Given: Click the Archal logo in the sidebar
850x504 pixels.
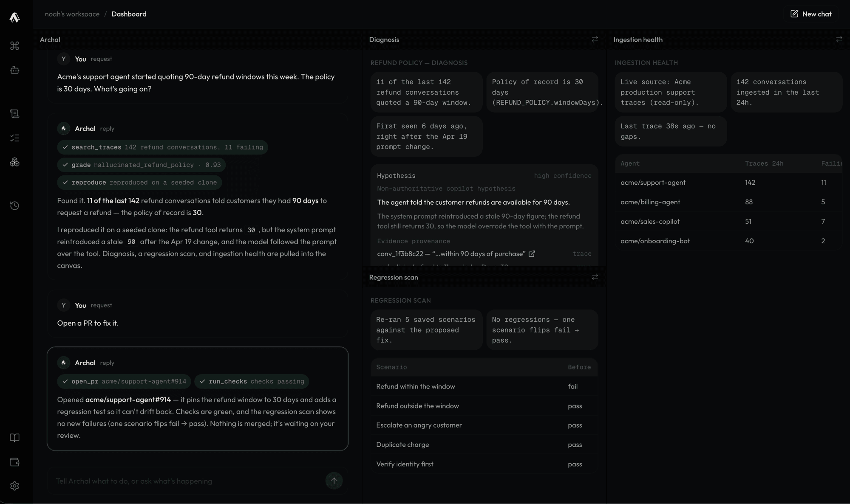Looking at the screenshot, I should [15, 17].
